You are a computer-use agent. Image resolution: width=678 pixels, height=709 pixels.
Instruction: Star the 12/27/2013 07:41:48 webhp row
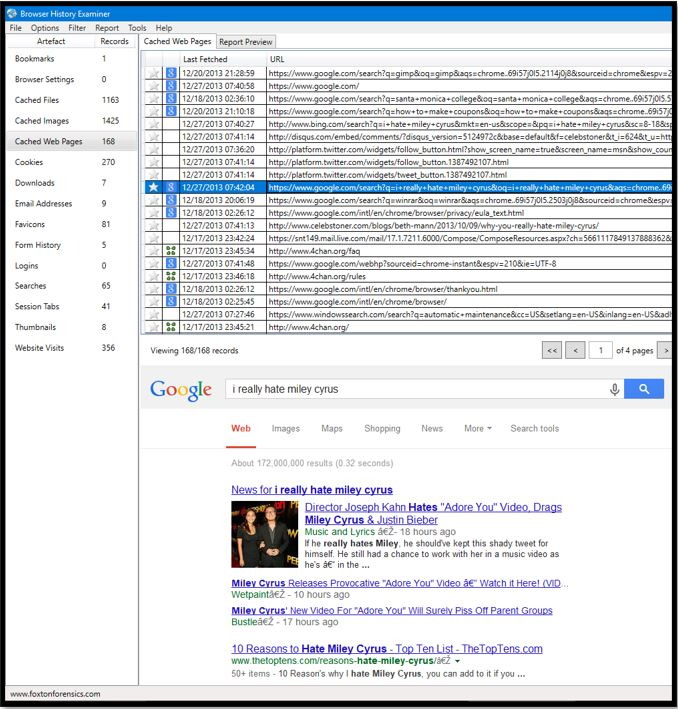point(154,263)
